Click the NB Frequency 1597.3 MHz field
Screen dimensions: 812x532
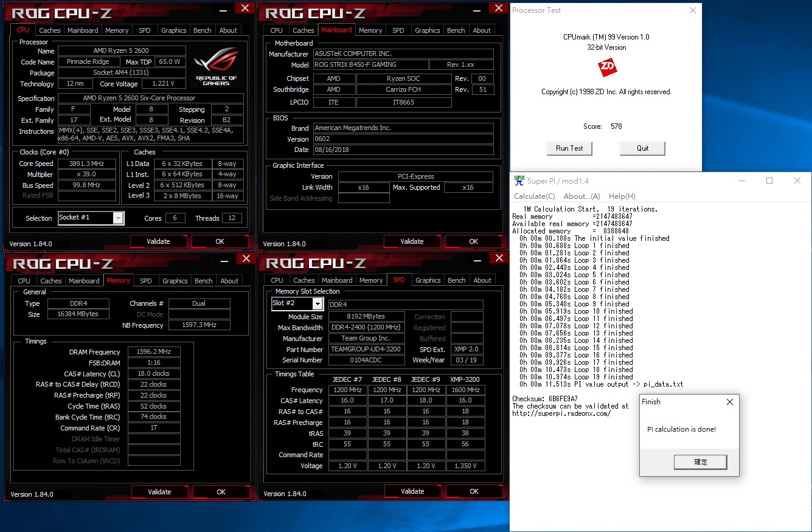(200, 325)
